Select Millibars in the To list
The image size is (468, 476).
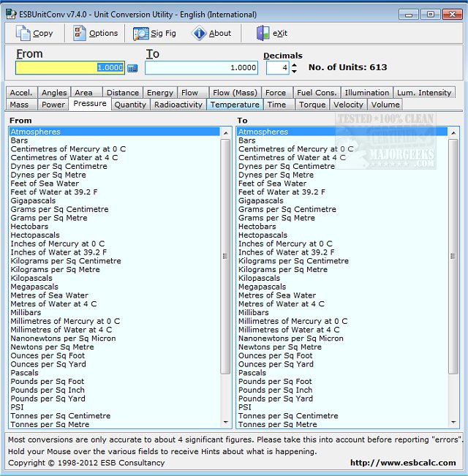click(x=341, y=312)
